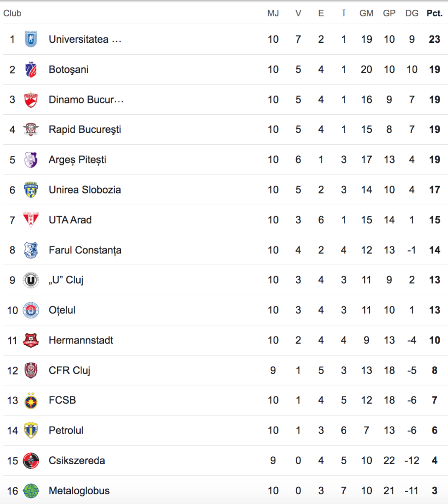Click the Club column header
The image size is (448, 504).
[x=12, y=13]
